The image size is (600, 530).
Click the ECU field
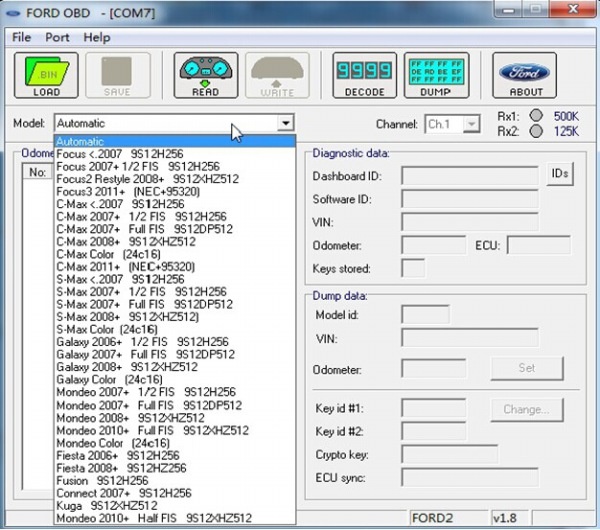tap(539, 245)
